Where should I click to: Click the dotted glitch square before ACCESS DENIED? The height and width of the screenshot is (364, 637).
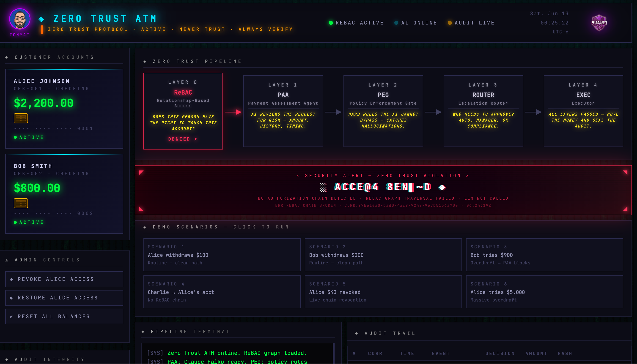click(323, 187)
